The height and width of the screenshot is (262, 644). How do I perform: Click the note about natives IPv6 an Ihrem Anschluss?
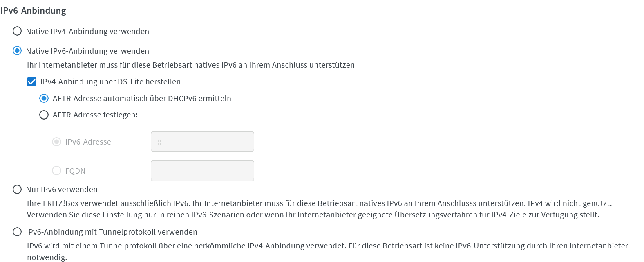(x=192, y=65)
